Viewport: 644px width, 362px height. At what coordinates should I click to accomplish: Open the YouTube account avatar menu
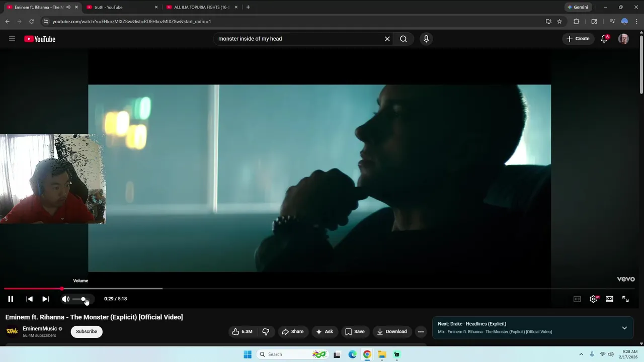coord(623,39)
